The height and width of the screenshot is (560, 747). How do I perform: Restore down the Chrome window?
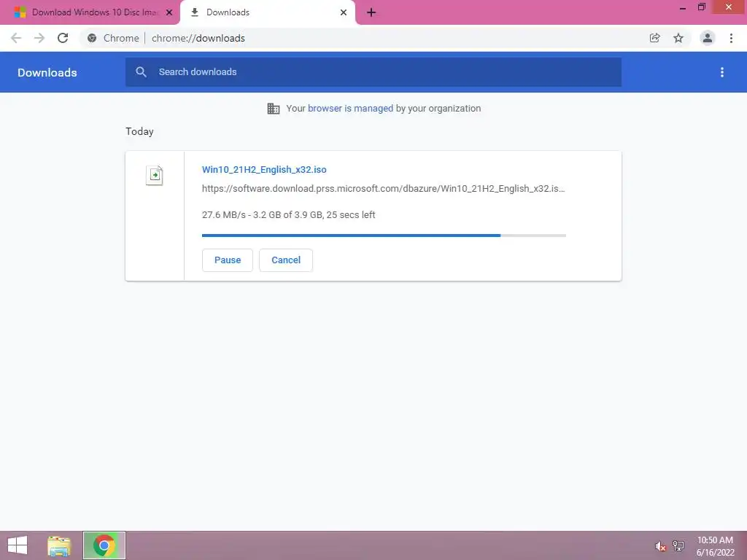tap(701, 7)
